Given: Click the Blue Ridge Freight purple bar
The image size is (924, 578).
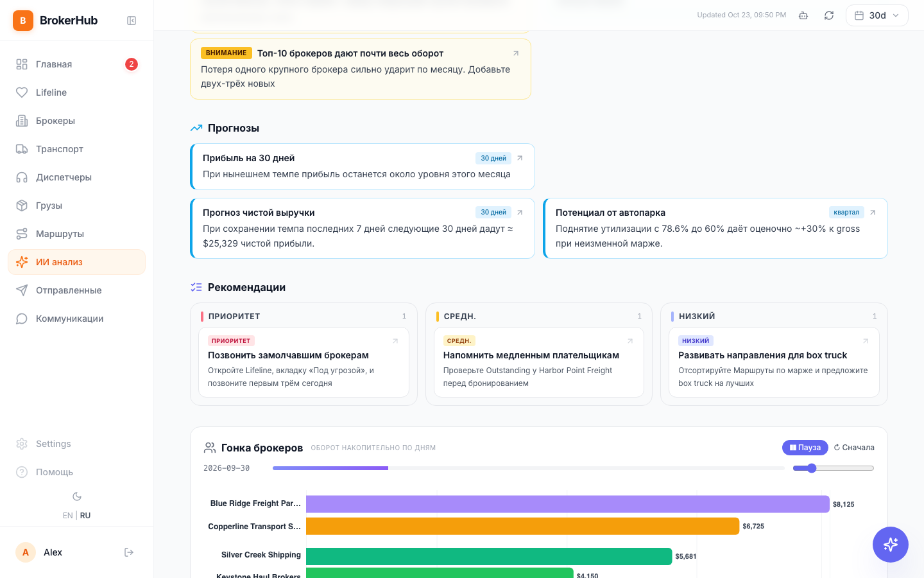Looking at the screenshot, I should coord(568,504).
